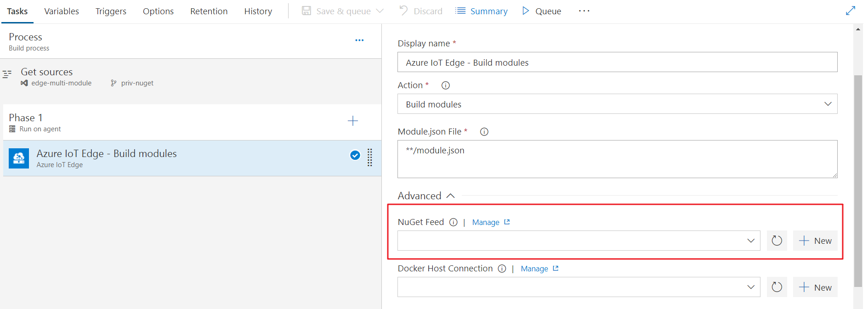The width and height of the screenshot is (868, 309).
Task: Click the Run on agent server icon
Action: pos(12,129)
